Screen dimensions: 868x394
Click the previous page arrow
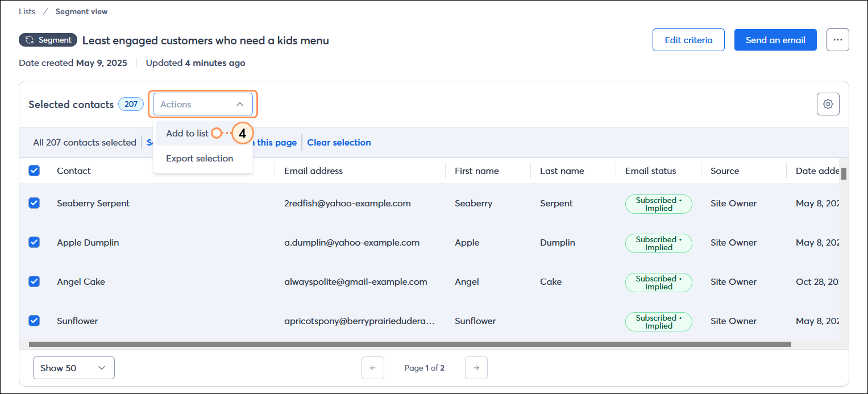pyautogui.click(x=373, y=368)
